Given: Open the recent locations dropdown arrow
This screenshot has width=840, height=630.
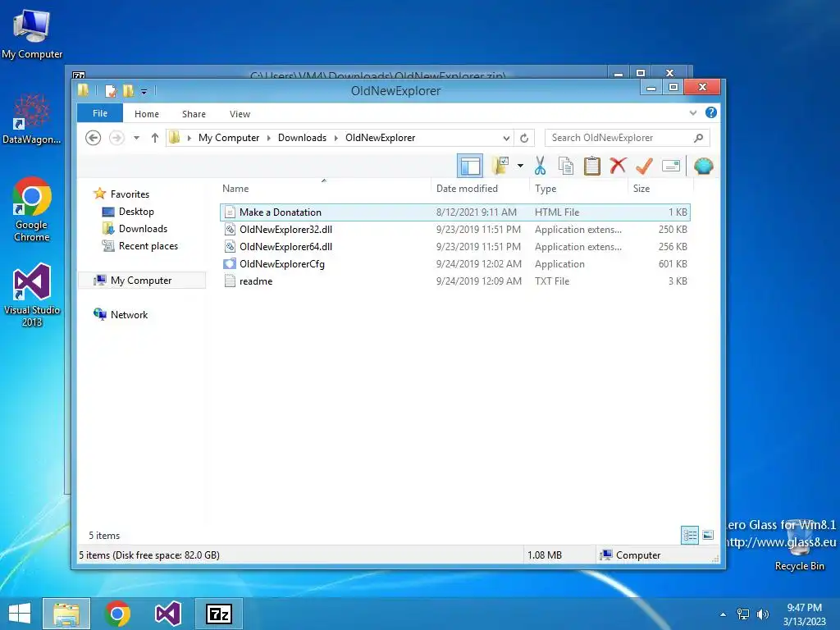Looking at the screenshot, I should point(137,138).
